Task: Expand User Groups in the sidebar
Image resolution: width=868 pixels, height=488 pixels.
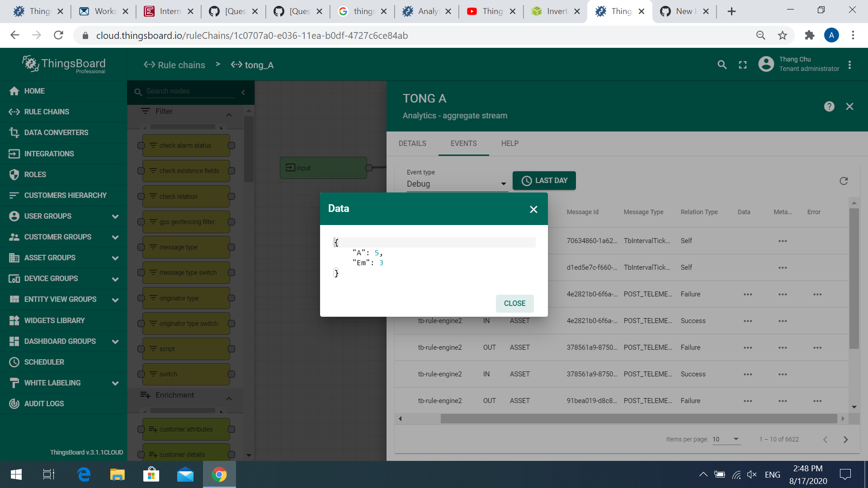Action: coord(115,216)
